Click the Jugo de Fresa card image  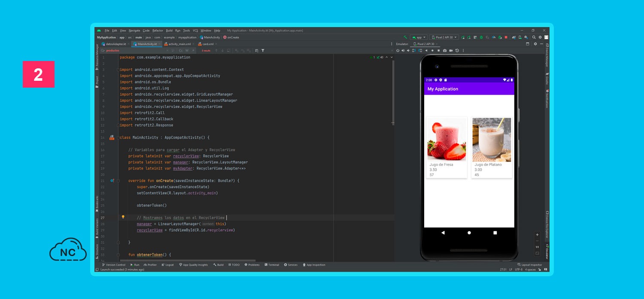447,139
